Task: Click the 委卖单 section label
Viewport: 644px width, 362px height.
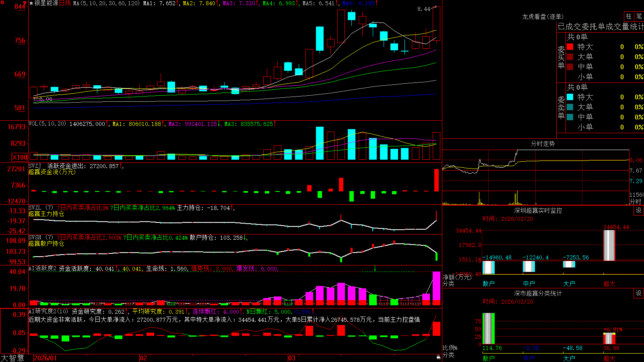Action: click(561, 108)
